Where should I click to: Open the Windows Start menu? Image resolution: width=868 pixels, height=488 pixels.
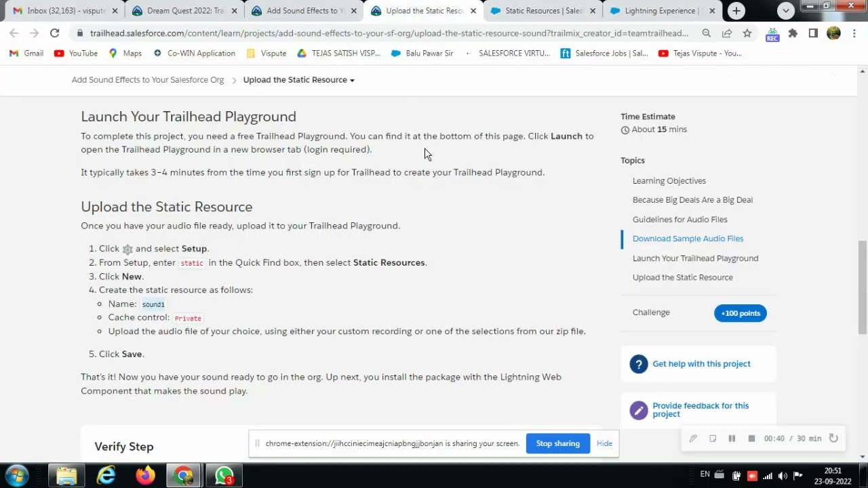tap(17, 475)
